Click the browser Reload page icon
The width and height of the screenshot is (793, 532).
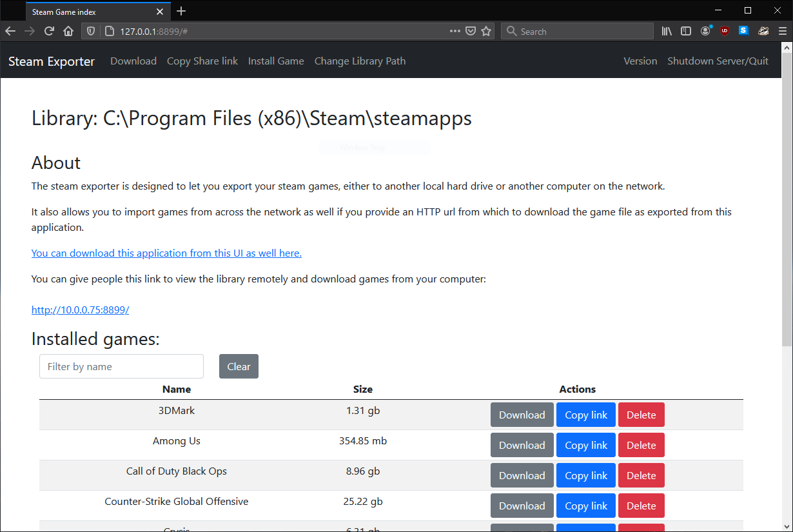(49, 31)
